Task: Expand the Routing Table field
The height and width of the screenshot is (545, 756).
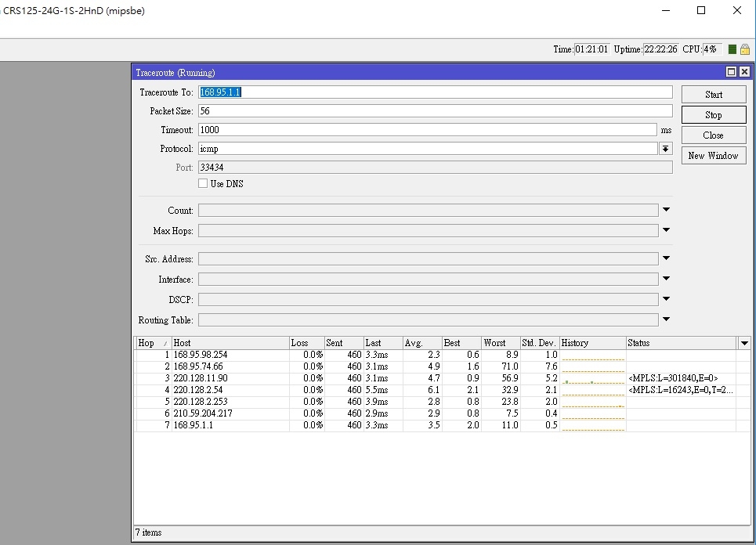Action: 666,319
